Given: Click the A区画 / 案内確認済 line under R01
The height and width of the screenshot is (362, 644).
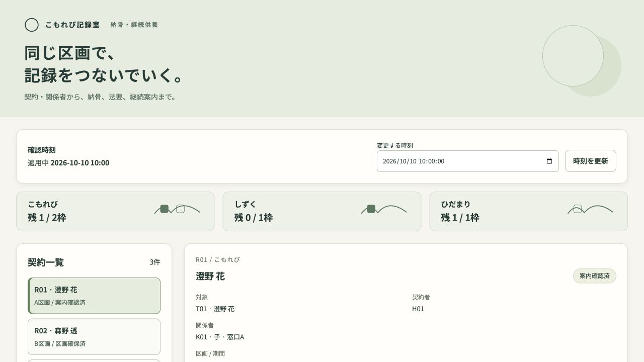Looking at the screenshot, I should click(60, 303).
